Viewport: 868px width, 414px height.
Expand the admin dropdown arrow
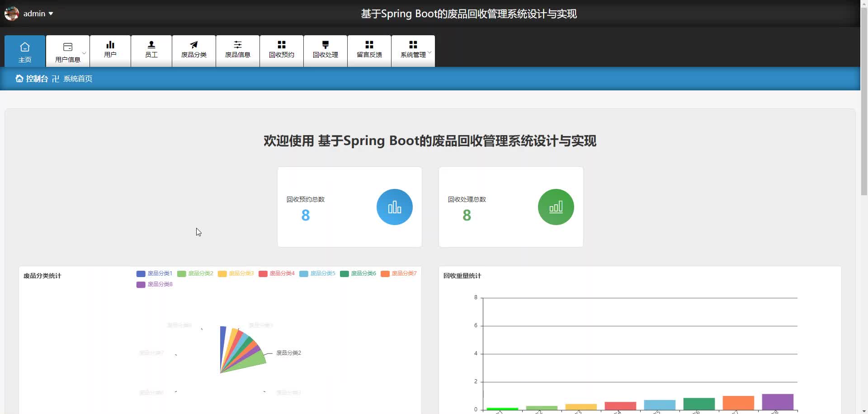pyautogui.click(x=51, y=14)
